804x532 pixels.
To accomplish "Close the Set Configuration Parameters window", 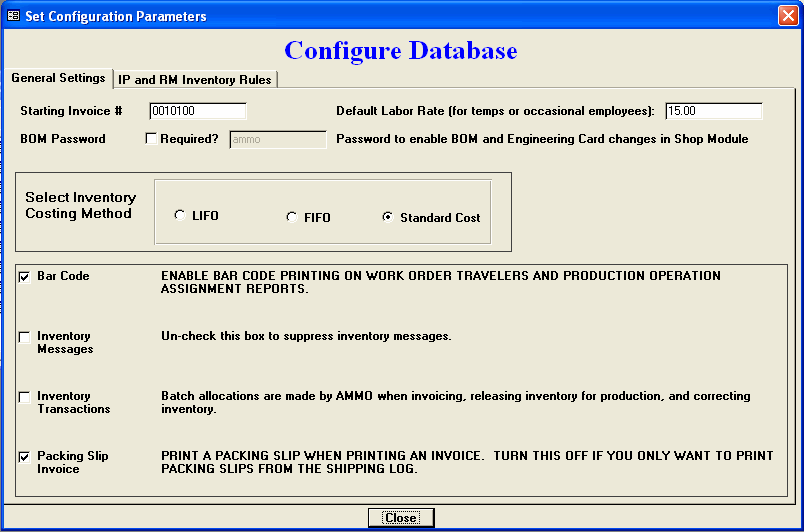I will coord(788,16).
